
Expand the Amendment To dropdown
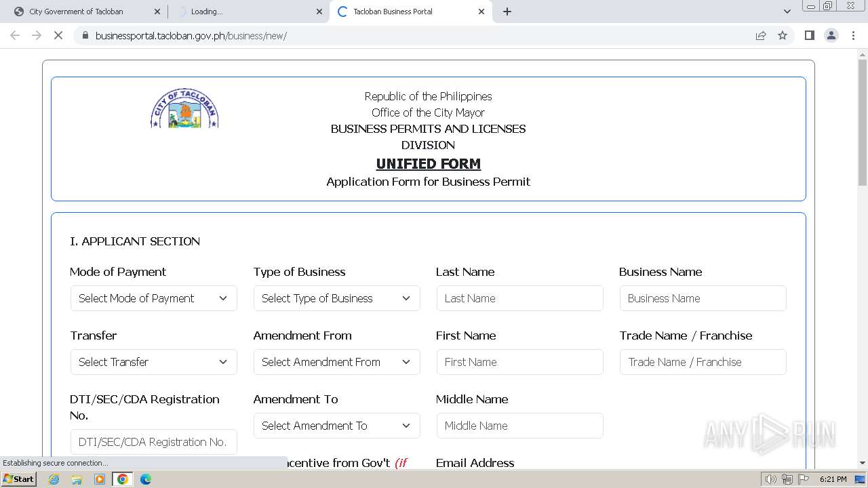(x=337, y=426)
